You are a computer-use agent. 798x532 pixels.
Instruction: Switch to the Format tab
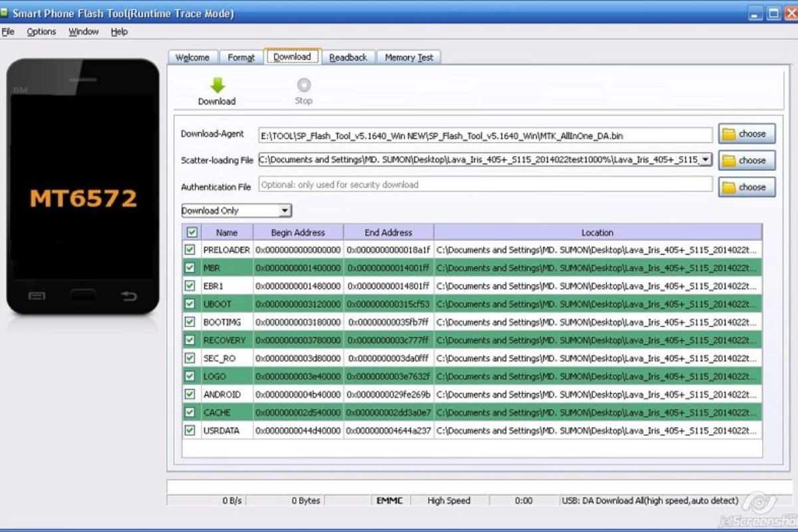click(241, 57)
